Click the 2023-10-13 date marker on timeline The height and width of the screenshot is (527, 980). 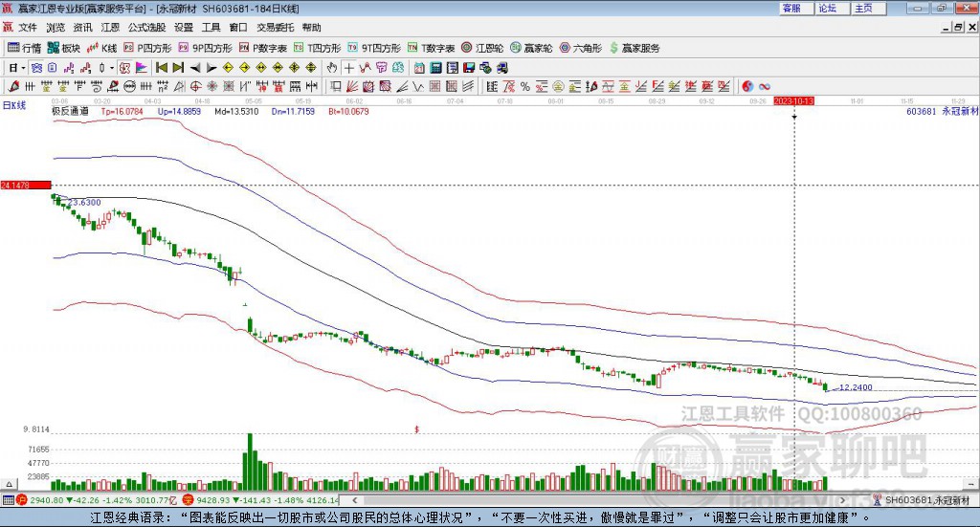[793, 100]
